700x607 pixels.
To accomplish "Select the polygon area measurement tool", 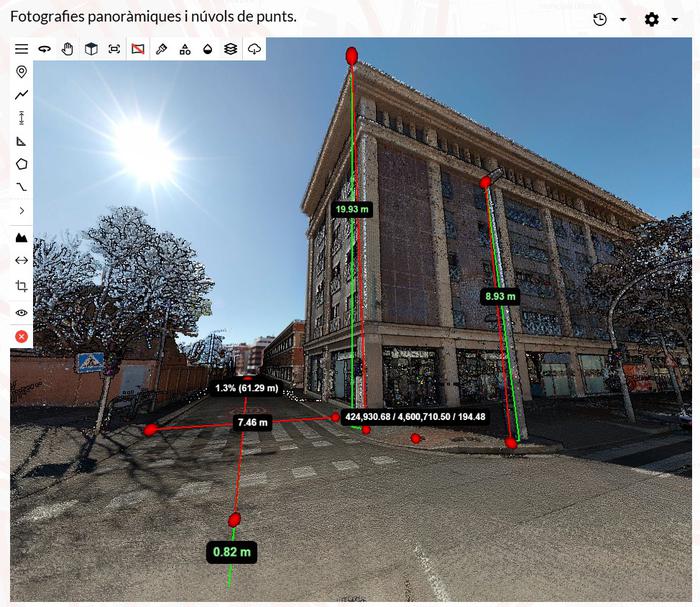I will 21,164.
